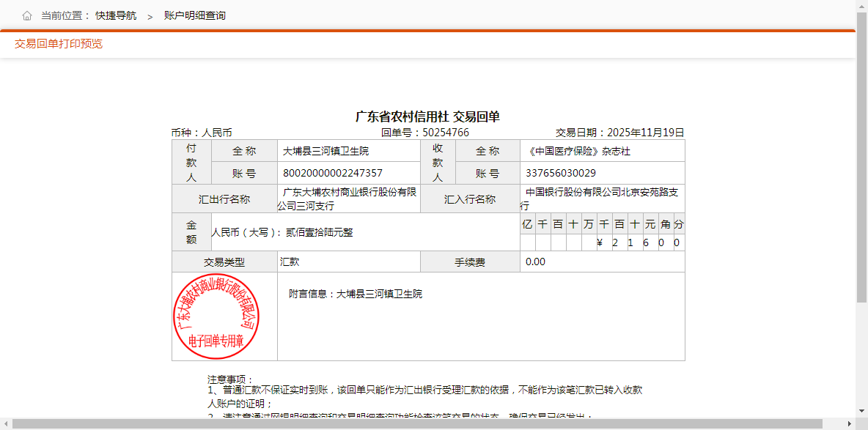Image resolution: width=868 pixels, height=430 pixels.
Task: Go to 账户明细查询 breadcrumb
Action: click(x=195, y=15)
